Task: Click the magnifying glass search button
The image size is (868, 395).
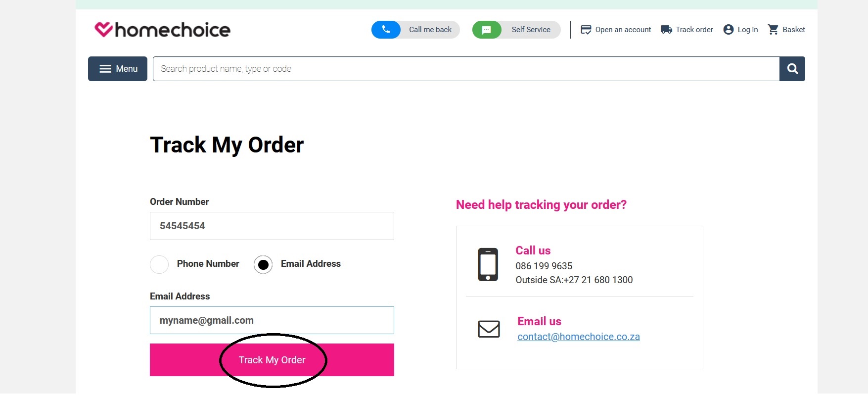Action: (x=792, y=69)
